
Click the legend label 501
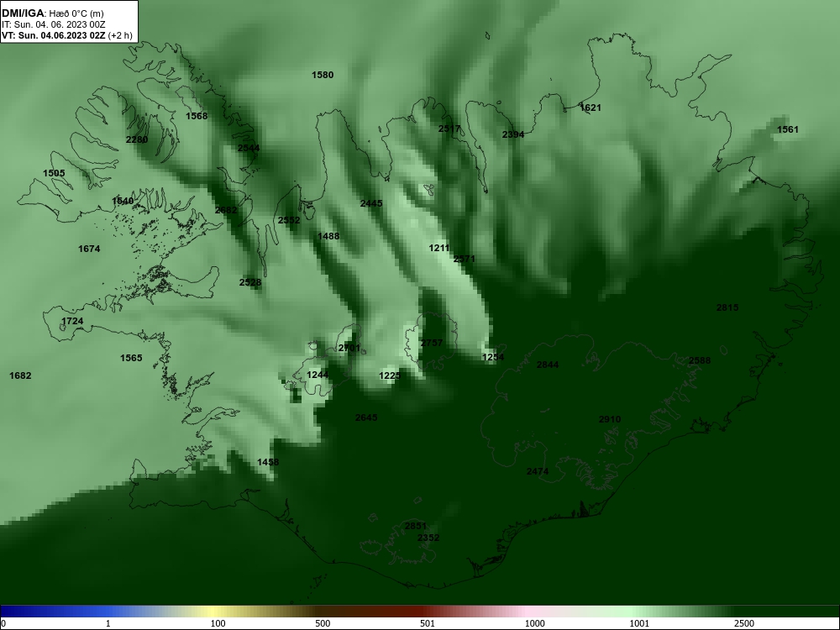point(428,624)
